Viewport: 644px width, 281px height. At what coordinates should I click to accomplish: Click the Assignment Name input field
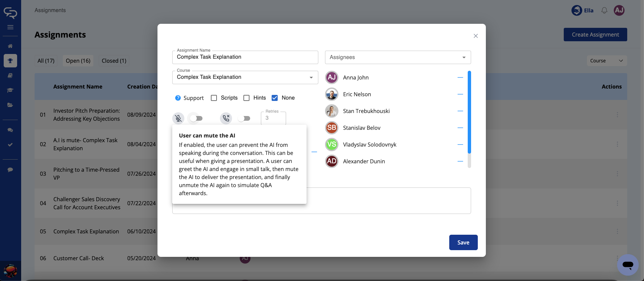click(x=245, y=57)
